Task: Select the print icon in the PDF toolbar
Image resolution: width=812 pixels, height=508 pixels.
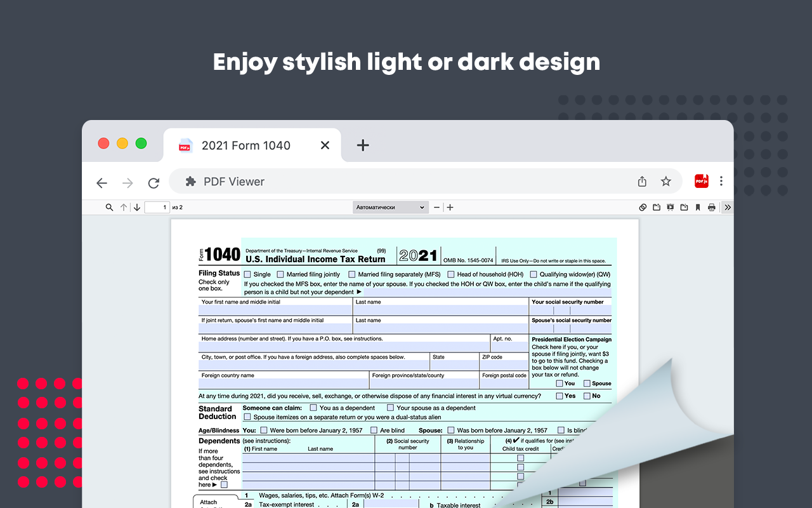Action: pos(711,207)
